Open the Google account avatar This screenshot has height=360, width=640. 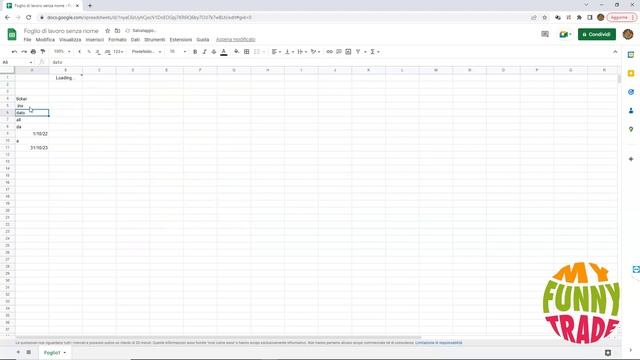(628, 34)
